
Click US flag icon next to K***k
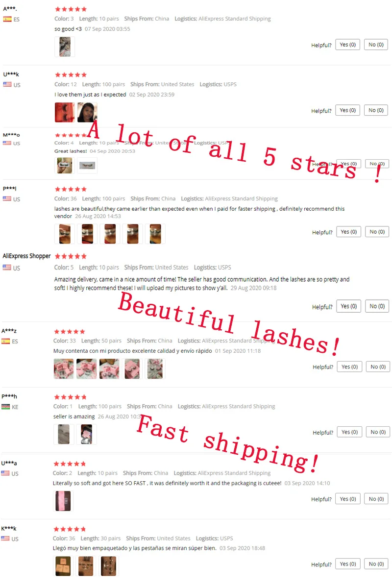5,539
